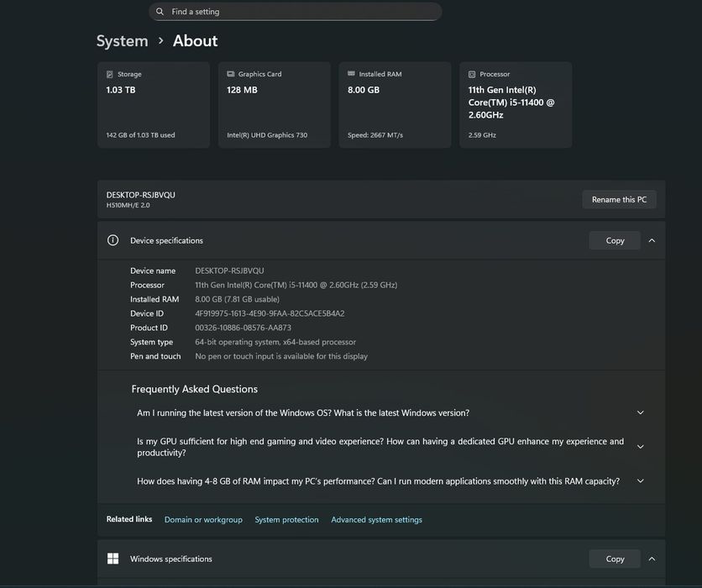This screenshot has height=588, width=702.
Task: Click the Device specifications info icon
Action: (113, 240)
